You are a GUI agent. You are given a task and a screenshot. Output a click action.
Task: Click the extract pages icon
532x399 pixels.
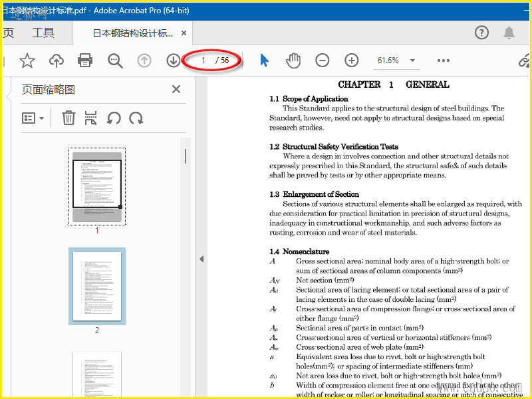pos(90,118)
